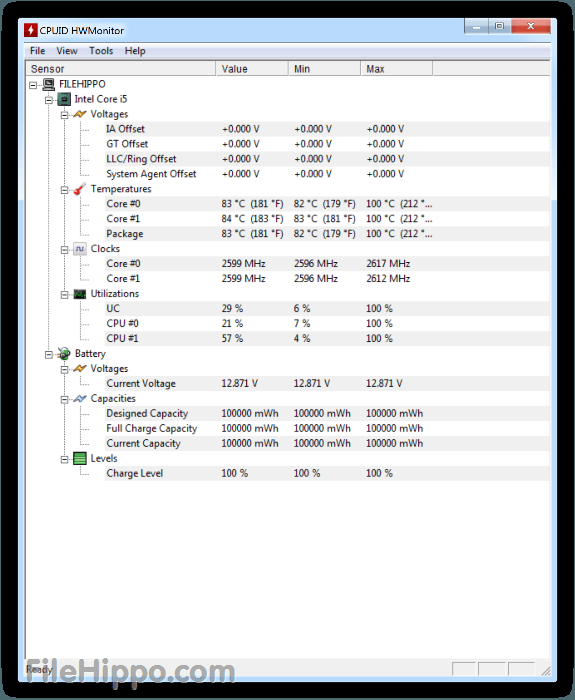Viewport: 575px width, 700px height.
Task: Collapse the Capacities group
Action: coord(65,400)
